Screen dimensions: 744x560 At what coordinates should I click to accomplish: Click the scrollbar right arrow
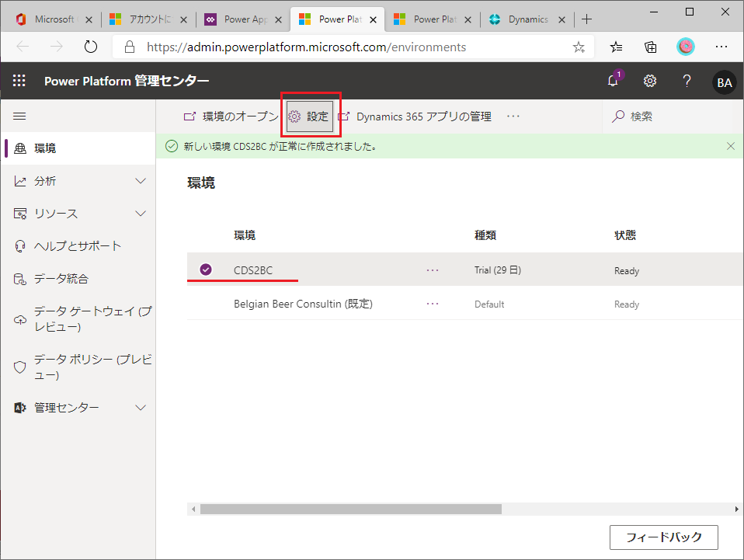[x=736, y=510]
